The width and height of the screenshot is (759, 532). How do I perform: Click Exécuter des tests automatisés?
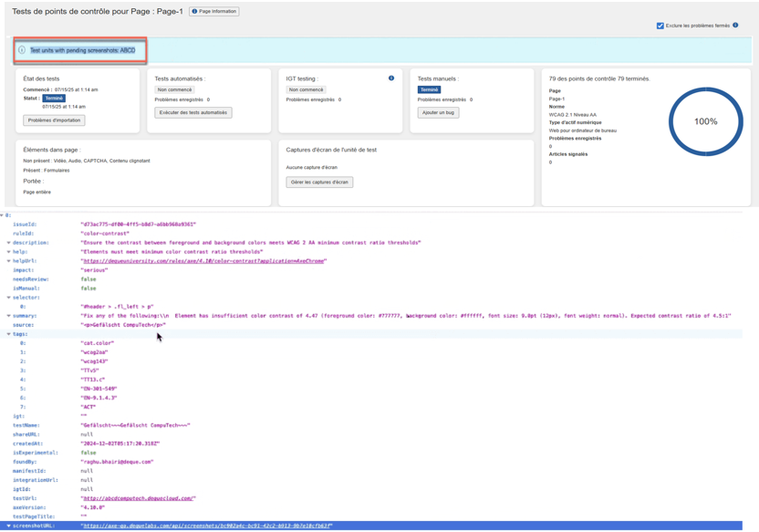tap(192, 113)
